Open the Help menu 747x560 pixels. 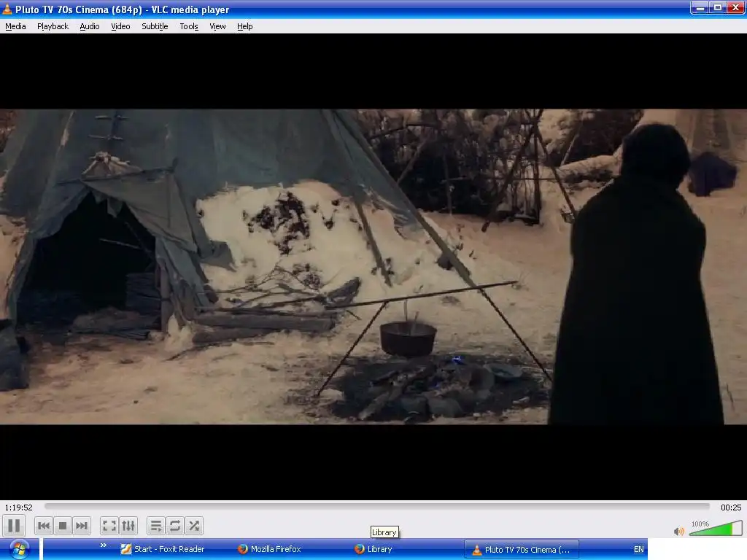coord(245,26)
